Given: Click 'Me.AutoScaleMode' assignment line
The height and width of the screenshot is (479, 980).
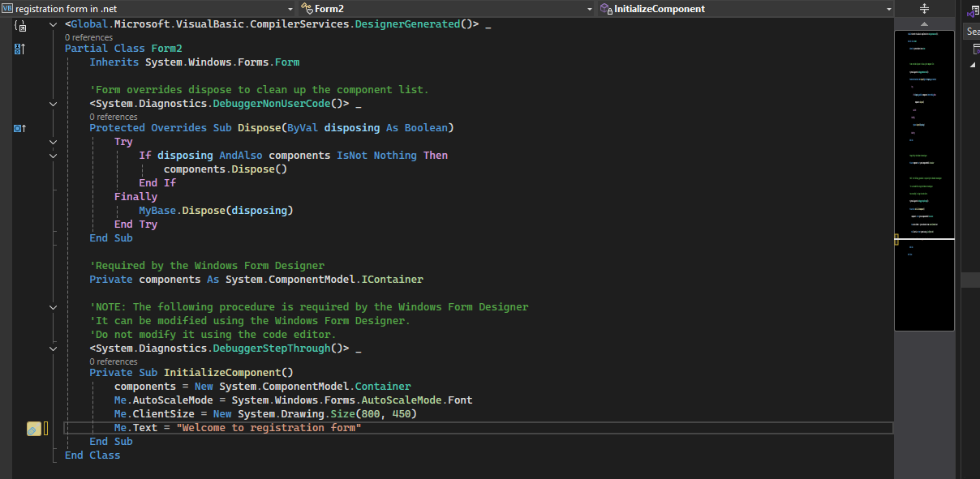Looking at the screenshot, I should click(294, 400).
